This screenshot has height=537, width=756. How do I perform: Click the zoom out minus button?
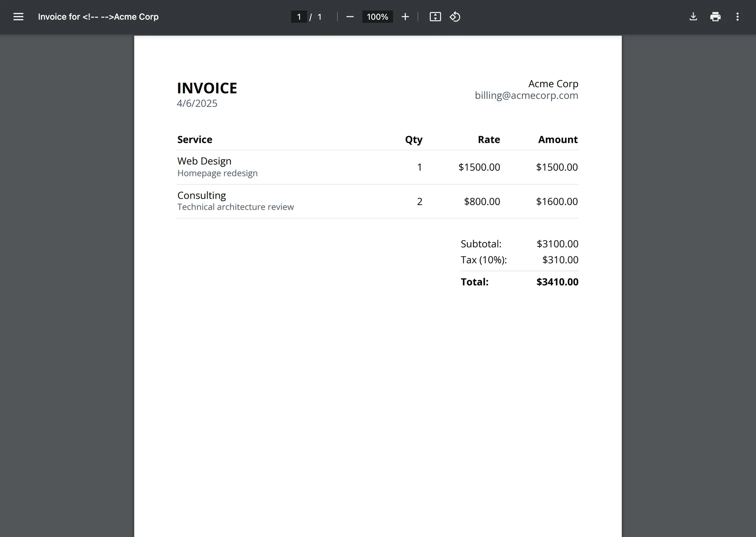[350, 17]
